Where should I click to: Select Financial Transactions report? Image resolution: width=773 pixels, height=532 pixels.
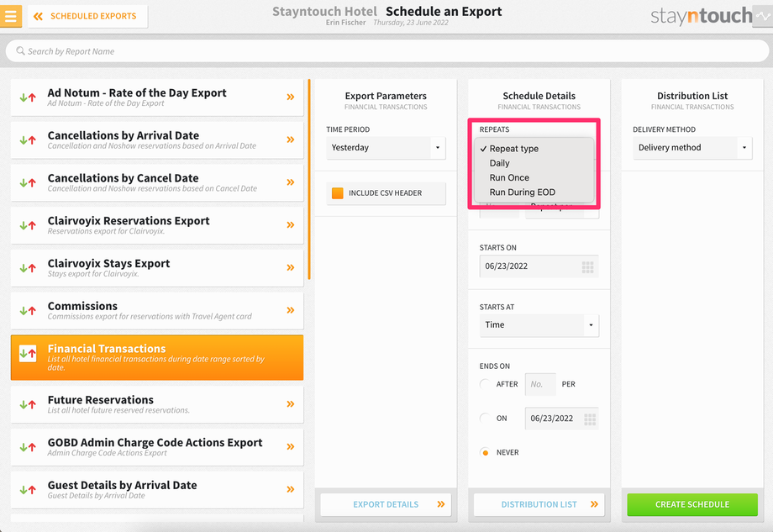point(157,357)
